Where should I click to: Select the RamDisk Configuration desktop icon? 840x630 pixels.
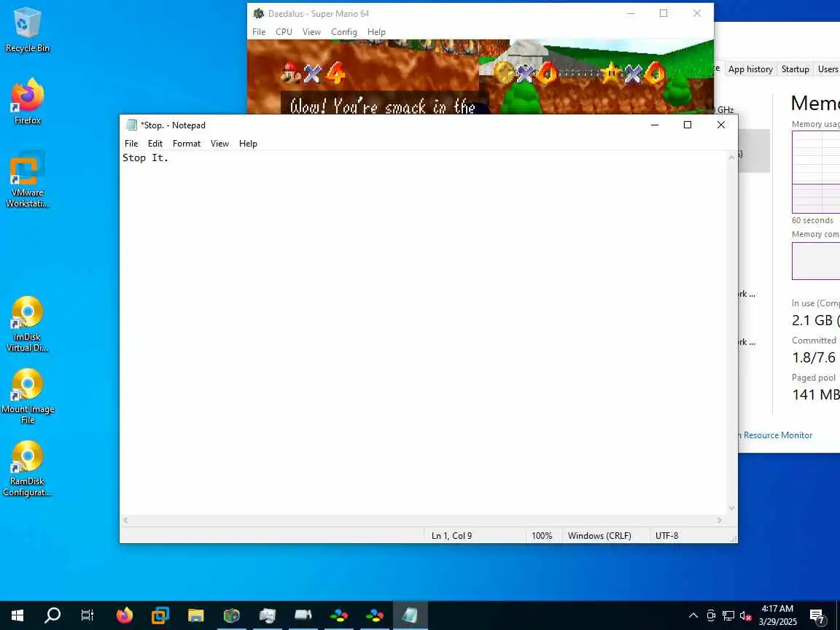27,469
